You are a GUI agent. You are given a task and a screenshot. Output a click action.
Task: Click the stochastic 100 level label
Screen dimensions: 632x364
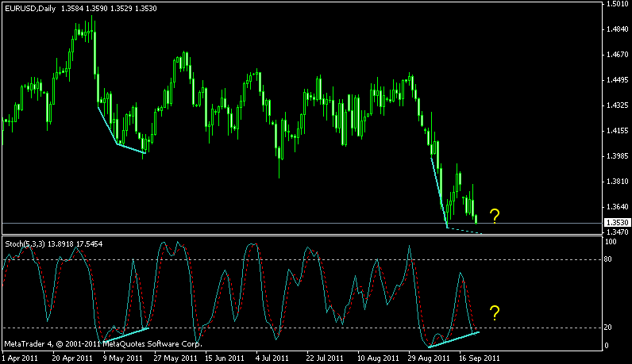pos(611,242)
